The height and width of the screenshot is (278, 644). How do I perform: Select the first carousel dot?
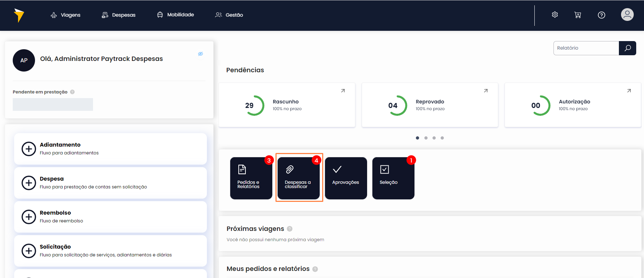418,138
